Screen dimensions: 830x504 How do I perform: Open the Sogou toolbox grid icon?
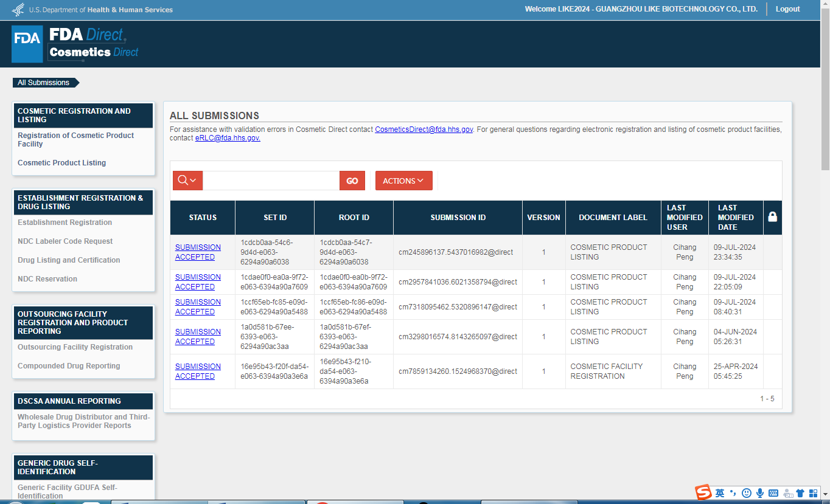point(813,493)
